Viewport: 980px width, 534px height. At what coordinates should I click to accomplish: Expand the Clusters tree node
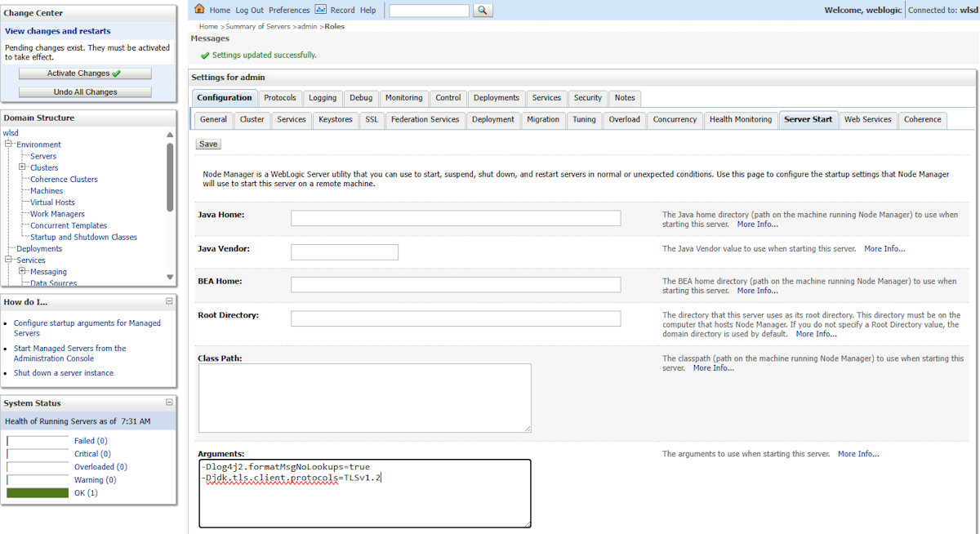21,167
